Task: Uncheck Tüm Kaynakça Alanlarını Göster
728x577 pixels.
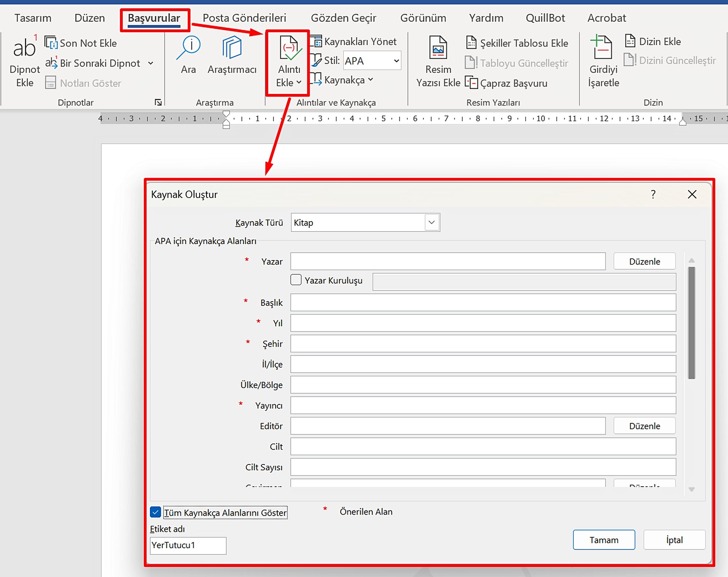Action: [x=155, y=512]
